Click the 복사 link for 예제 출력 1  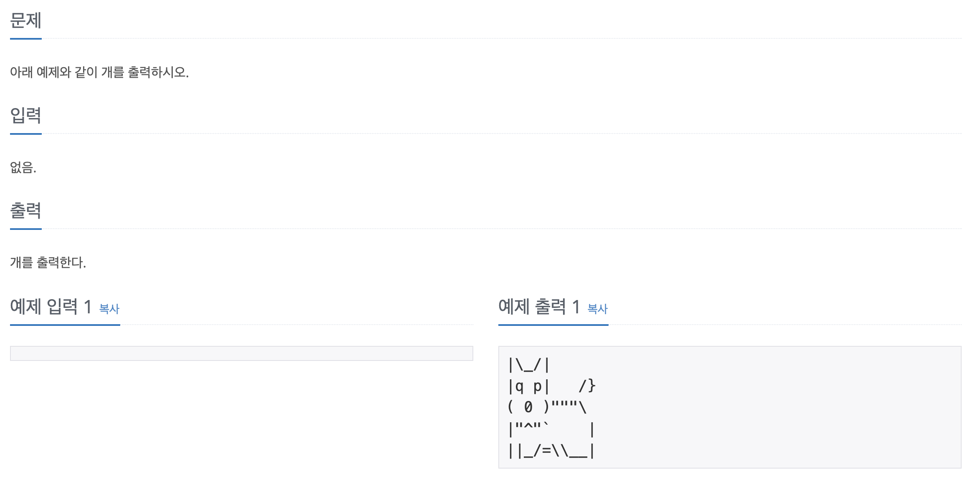coord(598,309)
